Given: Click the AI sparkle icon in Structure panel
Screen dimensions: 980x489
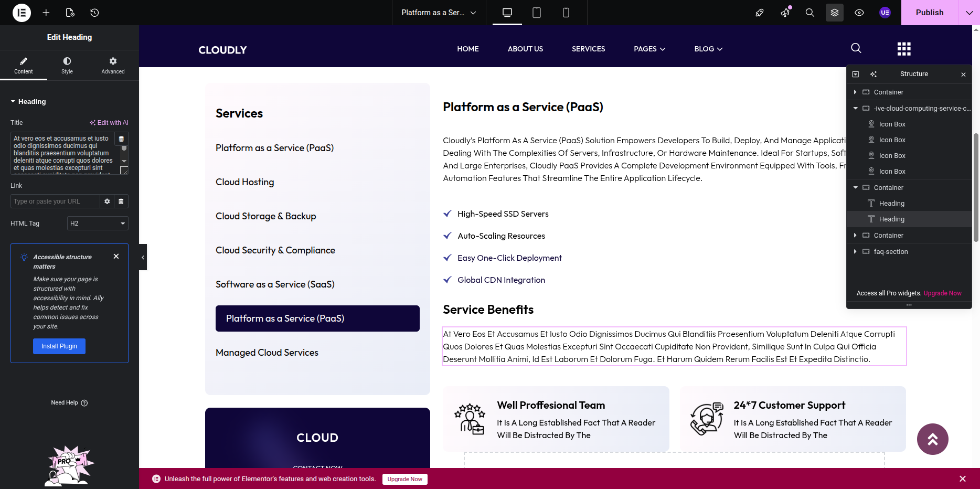Looking at the screenshot, I should tap(874, 74).
